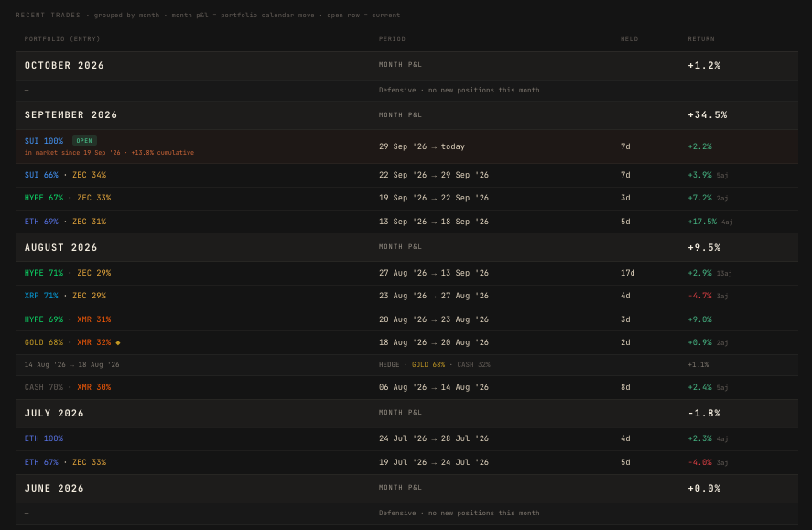Click October's 'Defensive · no new positions' note

coord(459,90)
